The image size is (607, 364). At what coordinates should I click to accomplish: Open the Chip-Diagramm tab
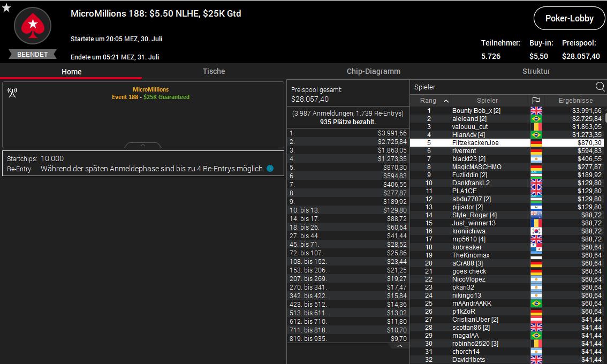(373, 71)
